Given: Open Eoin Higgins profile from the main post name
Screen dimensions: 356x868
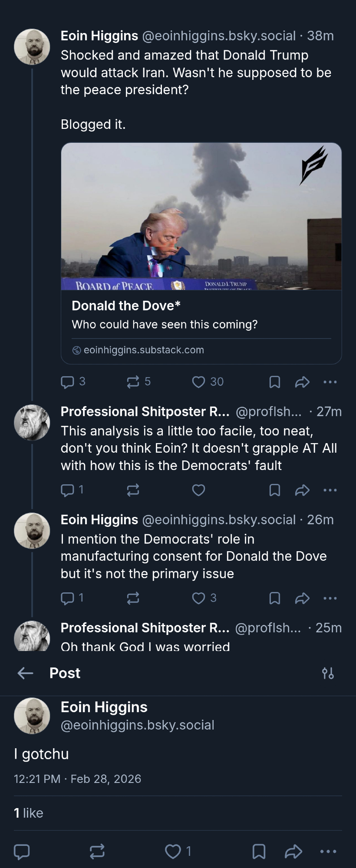Looking at the screenshot, I should click(104, 707).
